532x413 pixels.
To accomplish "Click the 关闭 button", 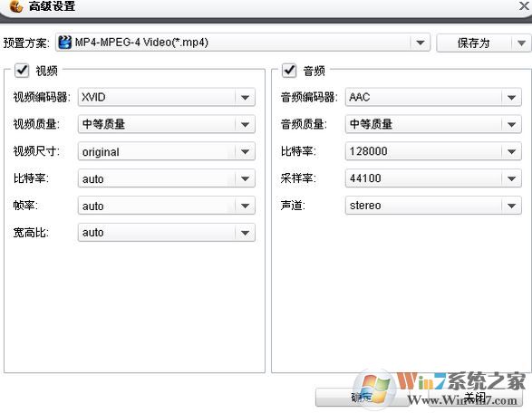I will (475, 397).
